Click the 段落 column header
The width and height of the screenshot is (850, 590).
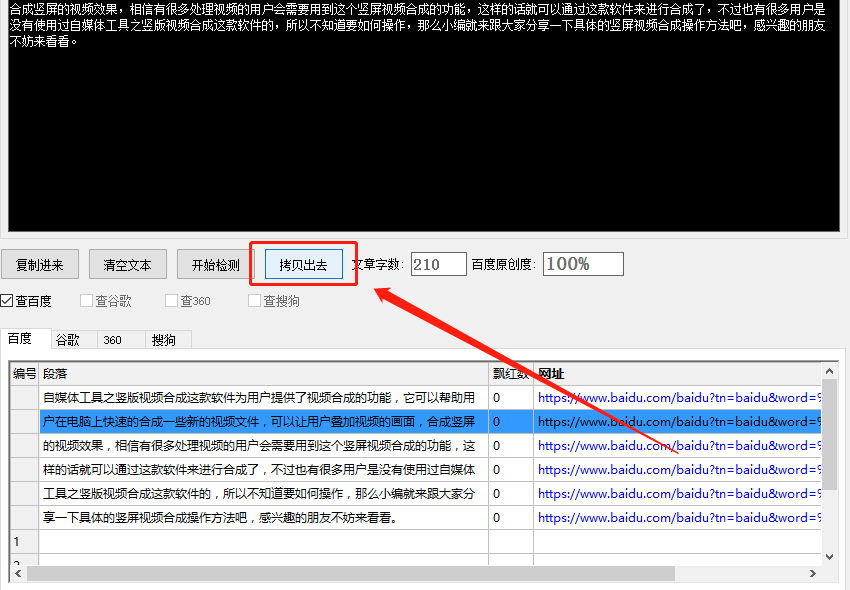pyautogui.click(x=263, y=374)
